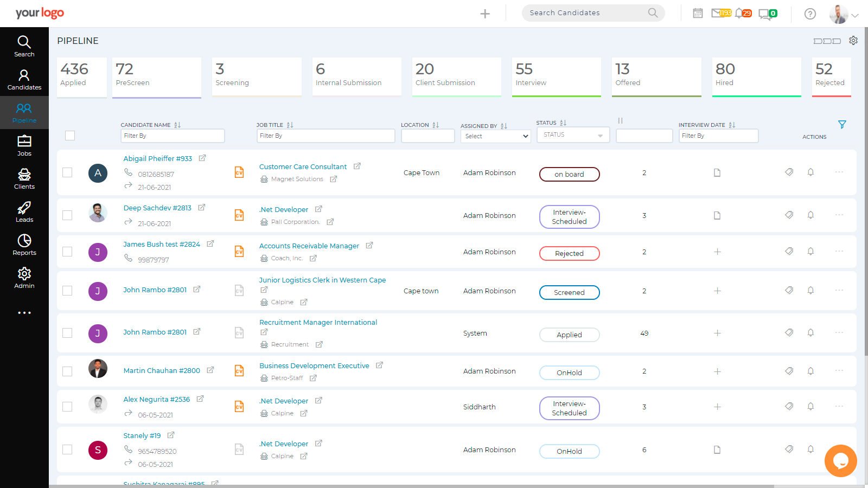Screen dimensions: 868x488
Task: Sort by Interview Date
Action: 732,125
